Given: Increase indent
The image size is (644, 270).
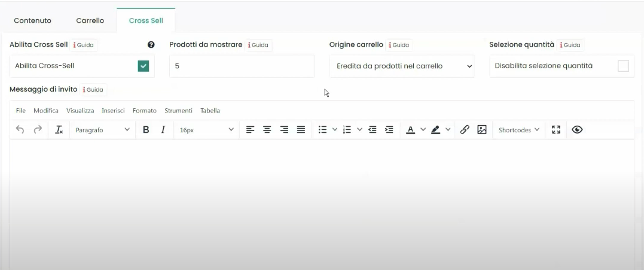Looking at the screenshot, I should coord(389,130).
